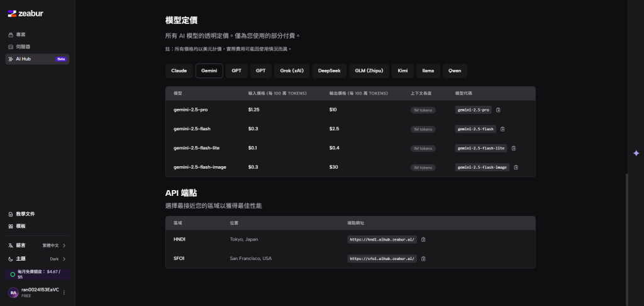Click the SFO1 region cell
The image size is (644, 306).
pyautogui.click(x=179, y=258)
